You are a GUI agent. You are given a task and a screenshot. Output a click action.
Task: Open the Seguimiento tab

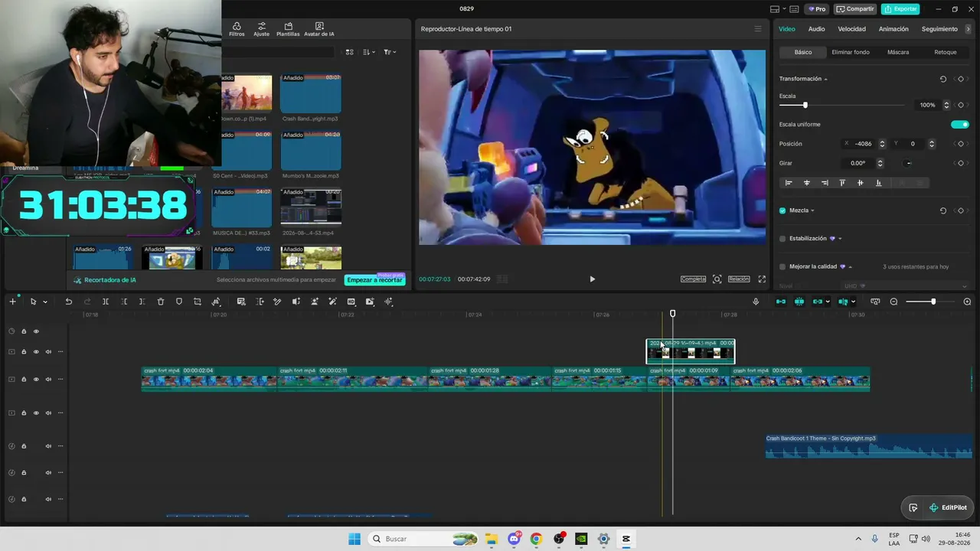(x=939, y=29)
